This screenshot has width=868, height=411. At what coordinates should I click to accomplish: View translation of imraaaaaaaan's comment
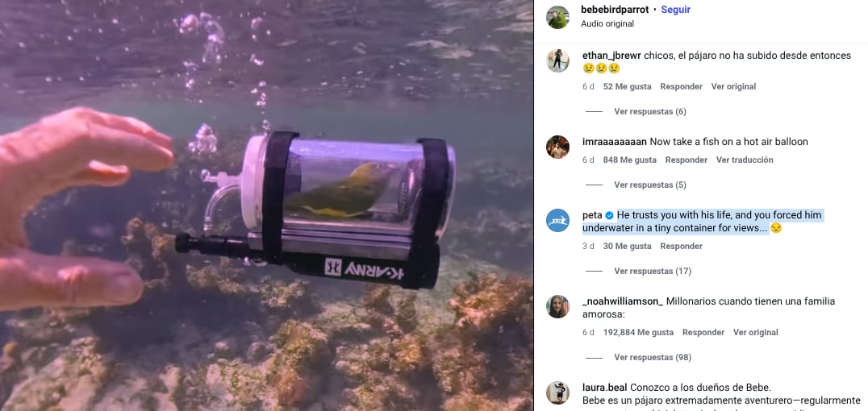(745, 160)
